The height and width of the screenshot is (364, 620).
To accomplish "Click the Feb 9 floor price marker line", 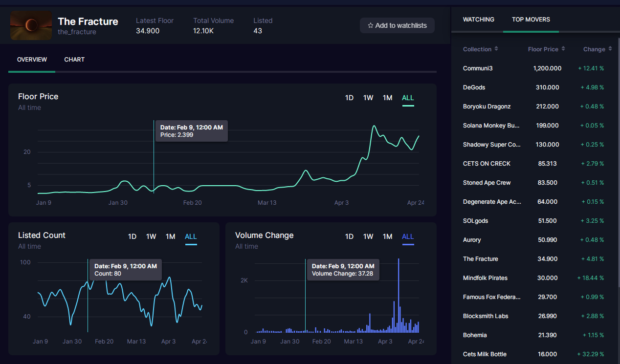I will click(154, 156).
